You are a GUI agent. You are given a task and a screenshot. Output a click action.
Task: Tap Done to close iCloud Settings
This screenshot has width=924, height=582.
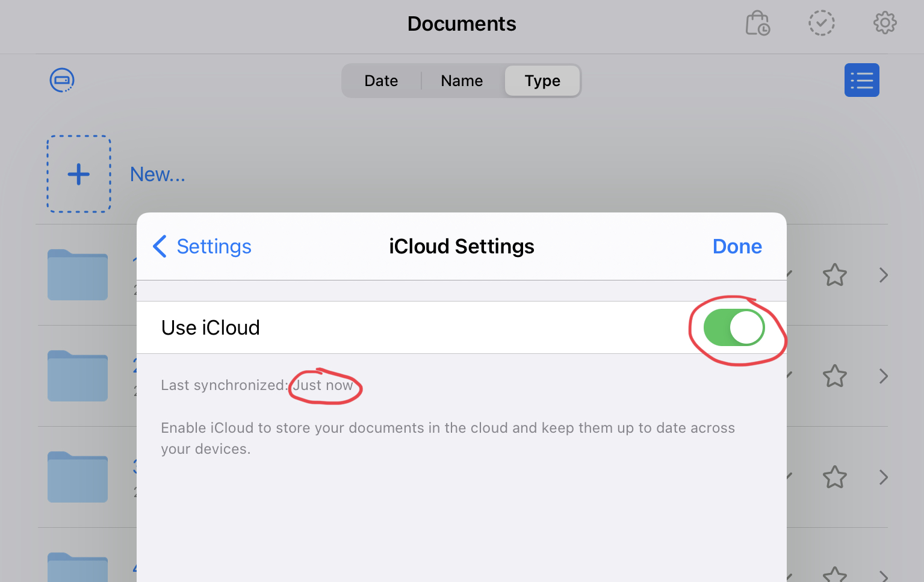coord(737,246)
